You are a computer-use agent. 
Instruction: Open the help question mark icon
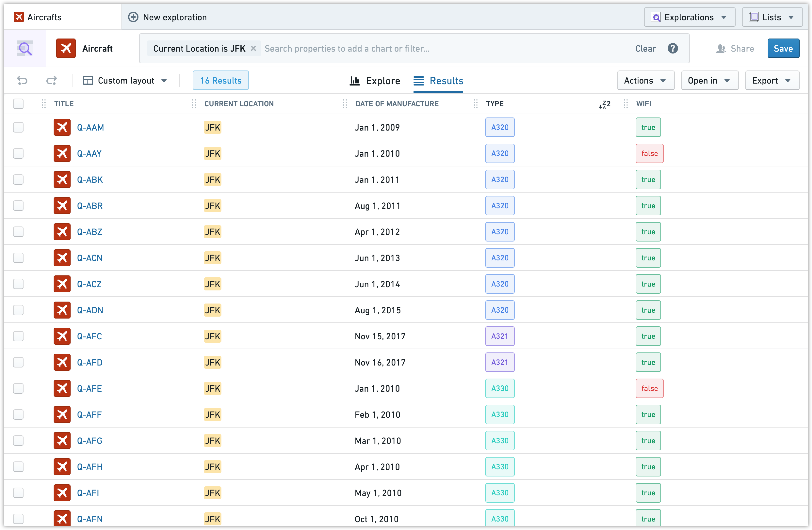[673, 48]
